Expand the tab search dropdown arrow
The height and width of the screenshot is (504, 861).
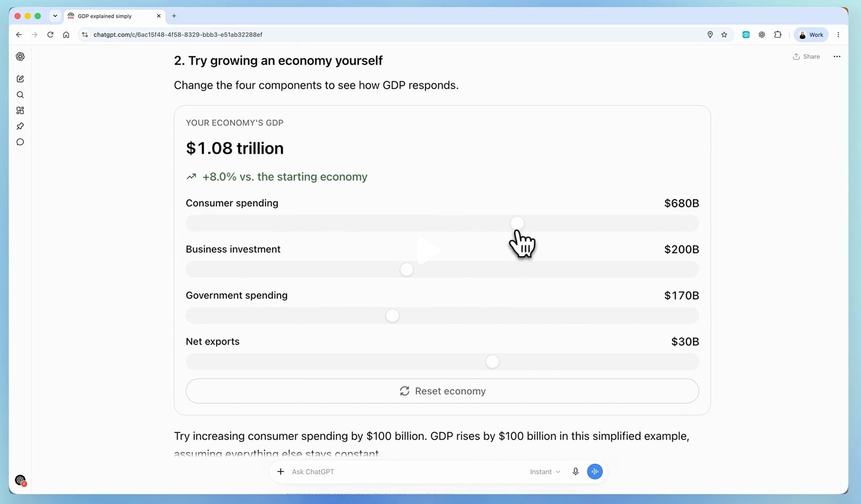click(55, 16)
